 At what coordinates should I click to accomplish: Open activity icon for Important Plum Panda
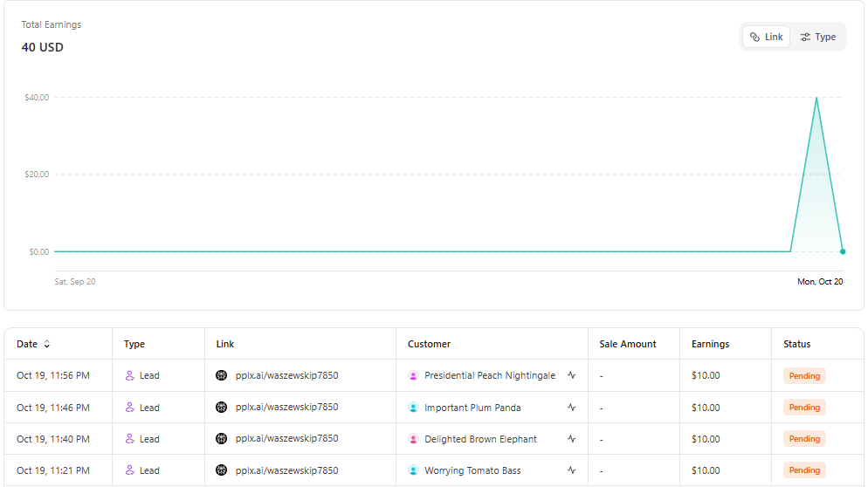pos(571,408)
